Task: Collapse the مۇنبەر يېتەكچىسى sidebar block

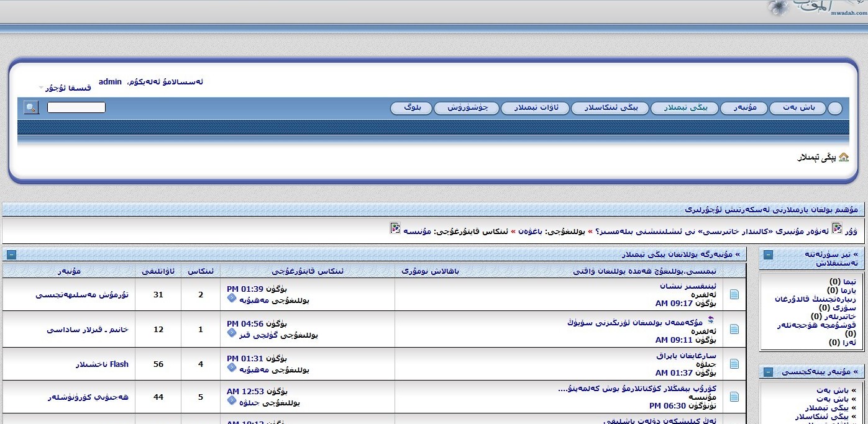Action: (768, 372)
